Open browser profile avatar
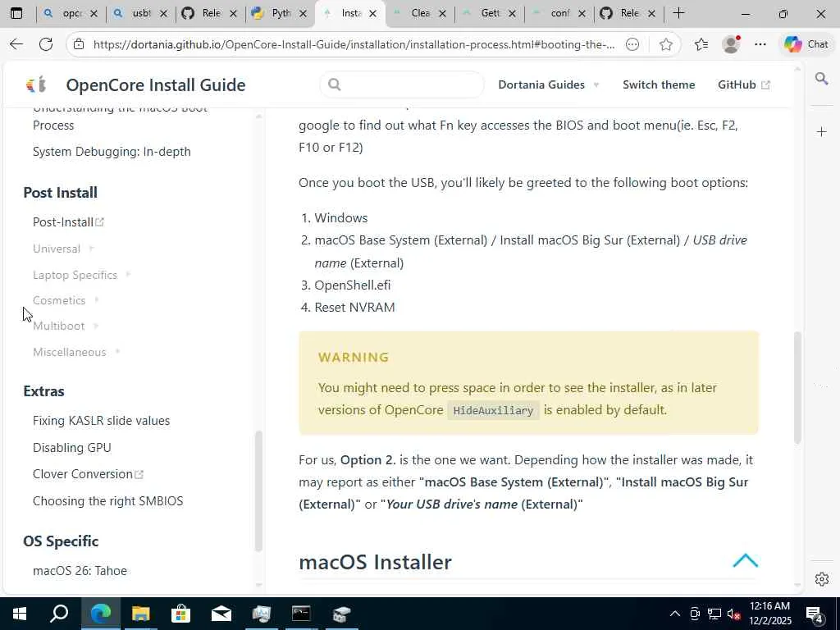840x630 pixels. (x=731, y=44)
